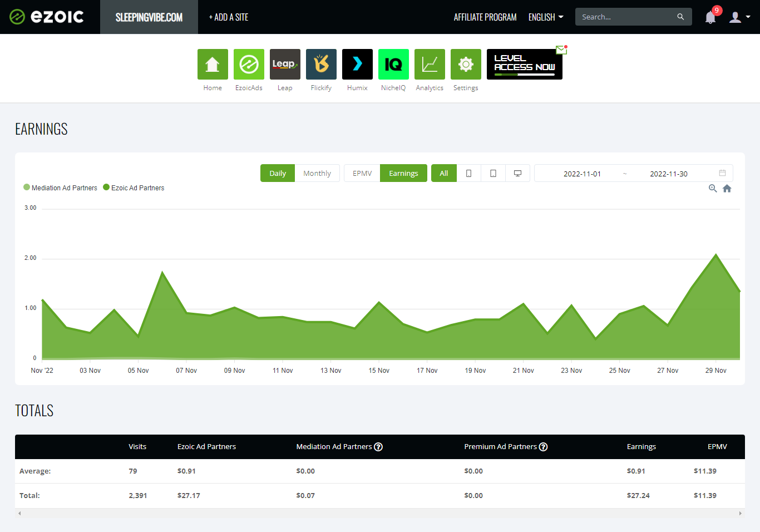The height and width of the screenshot is (532, 760).
Task: Show EPMV in the chart
Action: click(x=362, y=173)
